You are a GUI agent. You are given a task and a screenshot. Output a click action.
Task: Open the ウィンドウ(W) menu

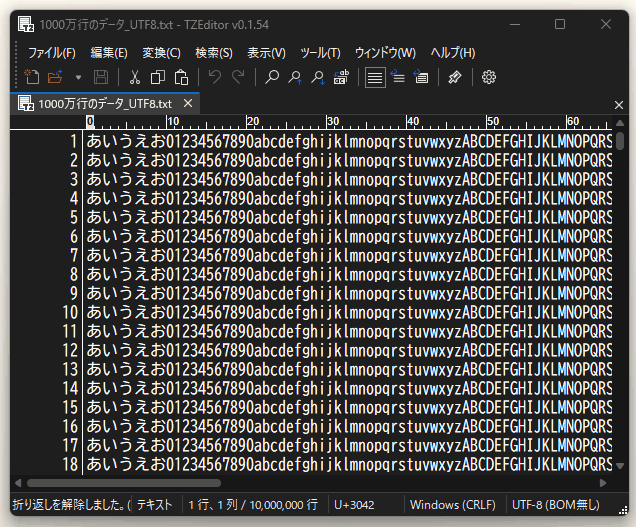[x=385, y=53]
